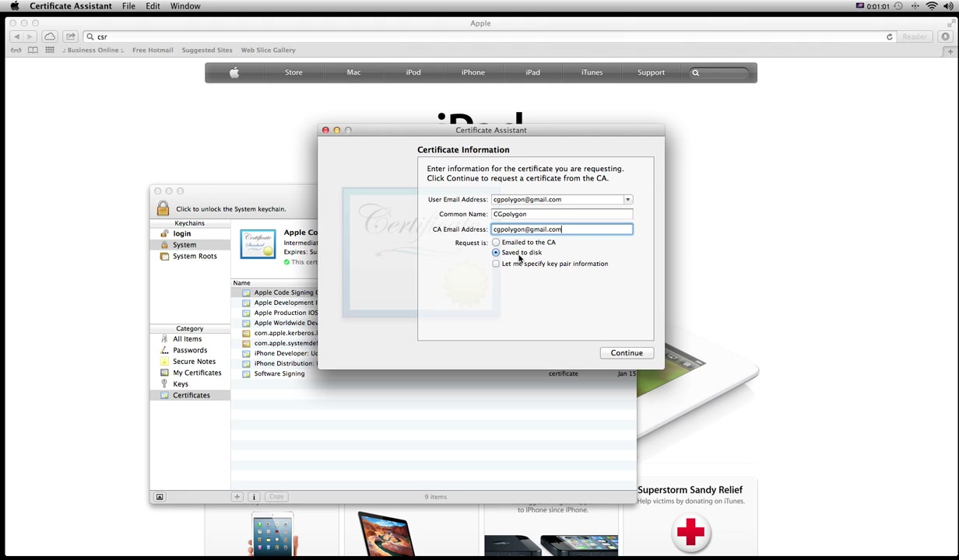The height and width of the screenshot is (560, 959).
Task: Select the Saved to disk radio button
Action: click(496, 252)
